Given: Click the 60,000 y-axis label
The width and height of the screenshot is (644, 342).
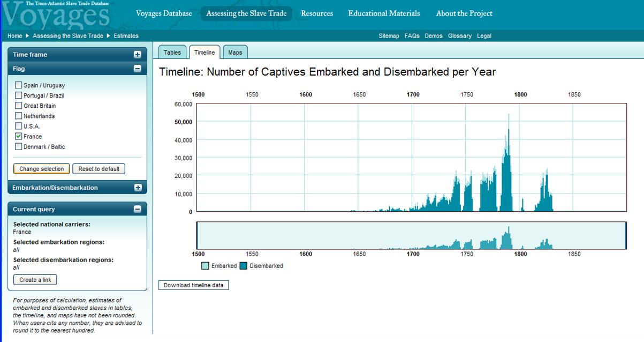Looking at the screenshot, I should click(x=183, y=104).
